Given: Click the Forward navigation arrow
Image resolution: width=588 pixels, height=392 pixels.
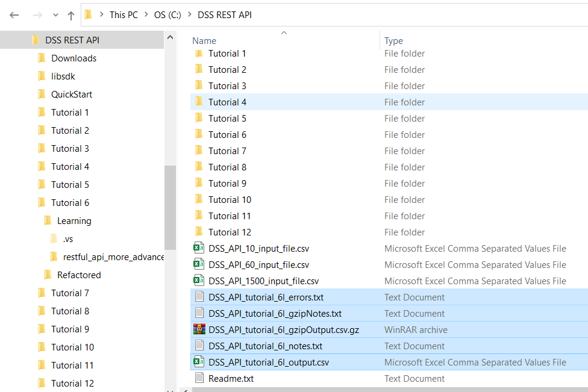Looking at the screenshot, I should point(37,15).
